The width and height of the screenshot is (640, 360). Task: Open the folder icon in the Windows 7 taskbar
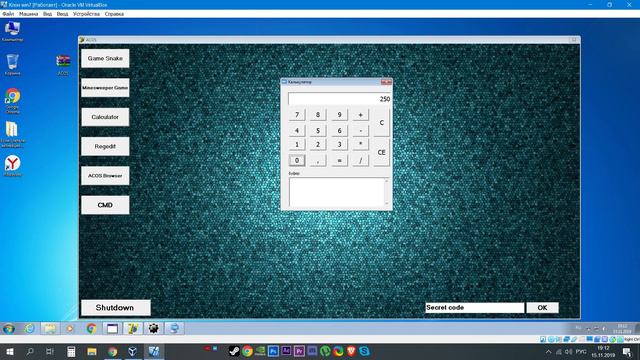tap(50, 329)
